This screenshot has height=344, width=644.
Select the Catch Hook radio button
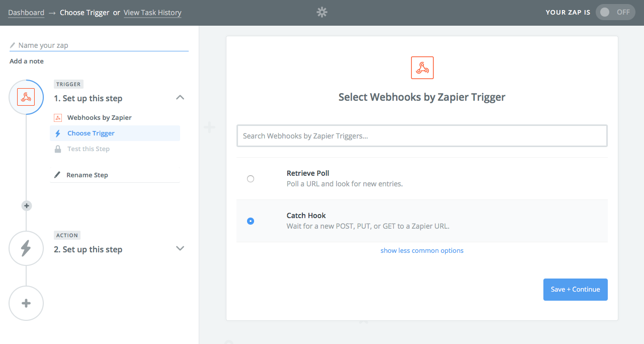tap(251, 221)
